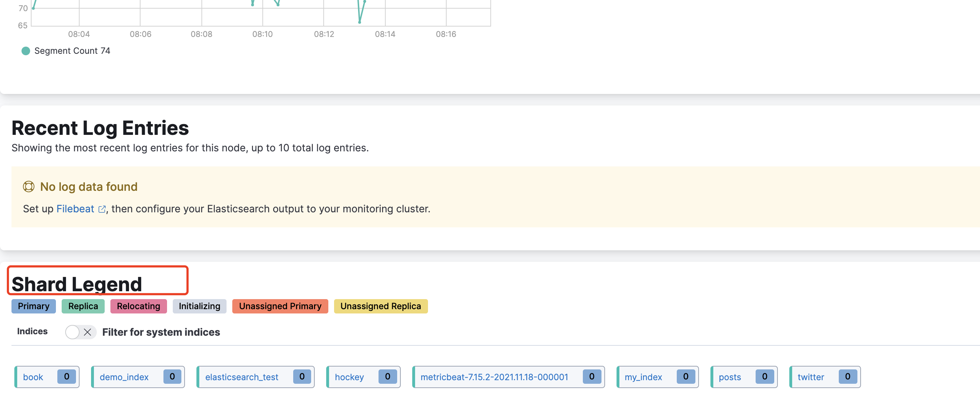Image resolution: width=980 pixels, height=406 pixels.
Task: Open the demo_index index link
Action: coord(124,377)
